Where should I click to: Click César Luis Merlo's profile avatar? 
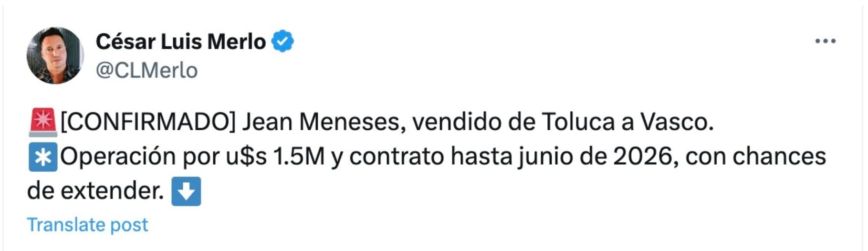(55, 55)
